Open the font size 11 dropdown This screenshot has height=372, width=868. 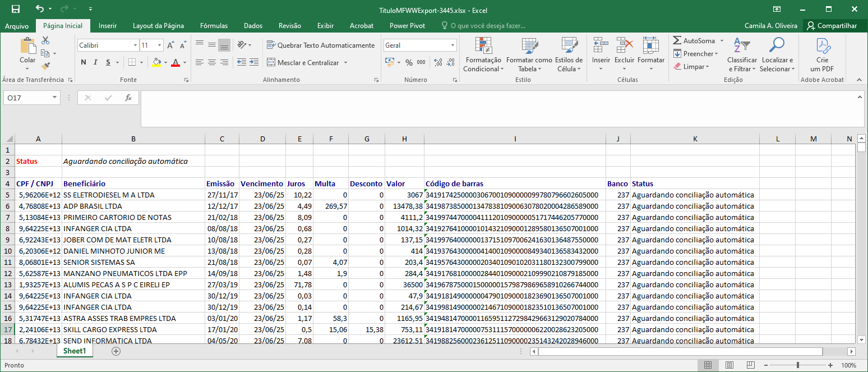pyautogui.click(x=160, y=45)
